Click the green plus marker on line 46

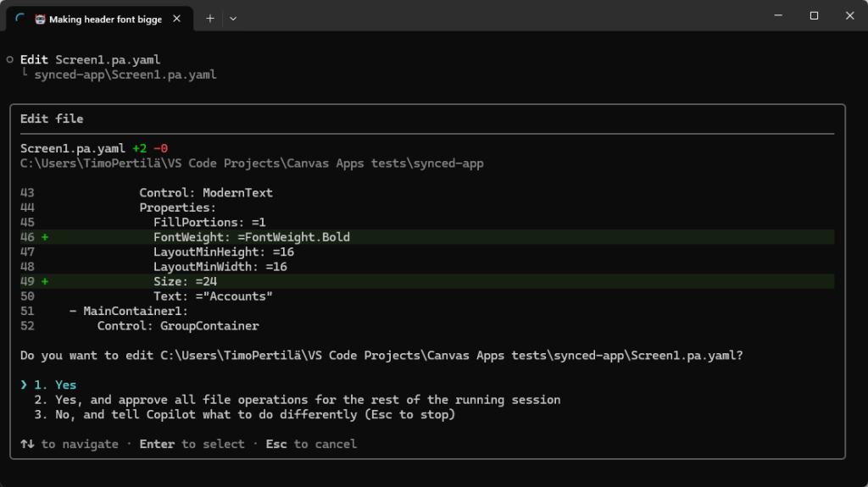(44, 237)
